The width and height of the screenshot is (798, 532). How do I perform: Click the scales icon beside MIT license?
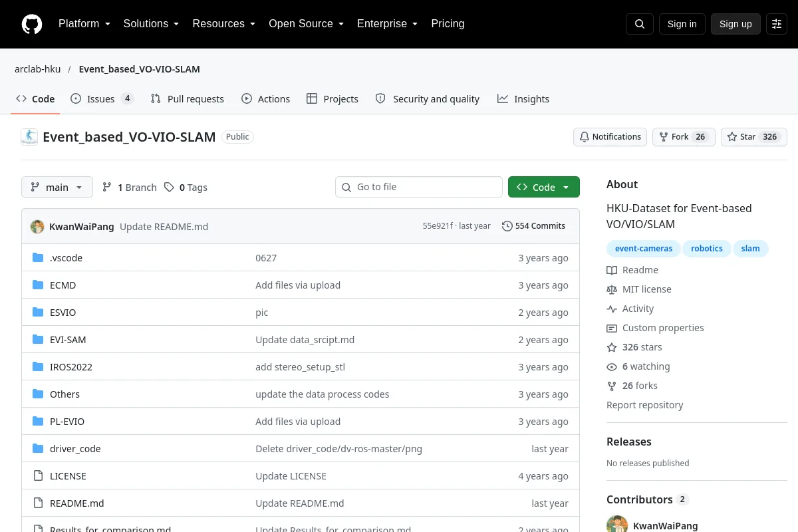click(x=612, y=289)
